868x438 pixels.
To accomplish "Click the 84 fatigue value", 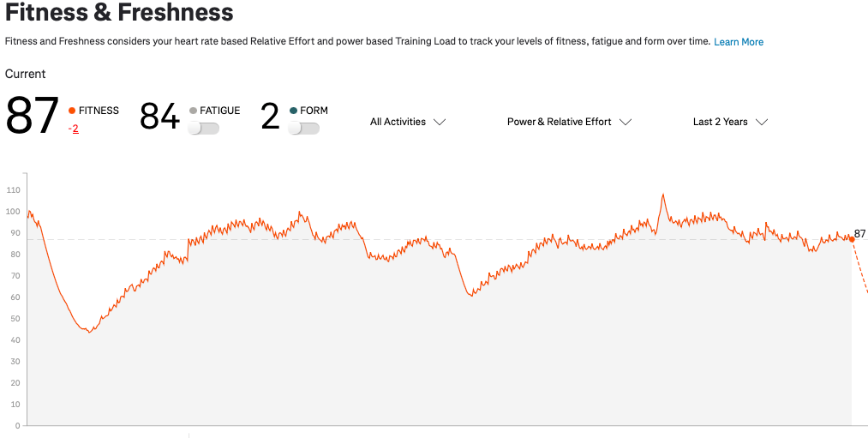I will point(159,117).
